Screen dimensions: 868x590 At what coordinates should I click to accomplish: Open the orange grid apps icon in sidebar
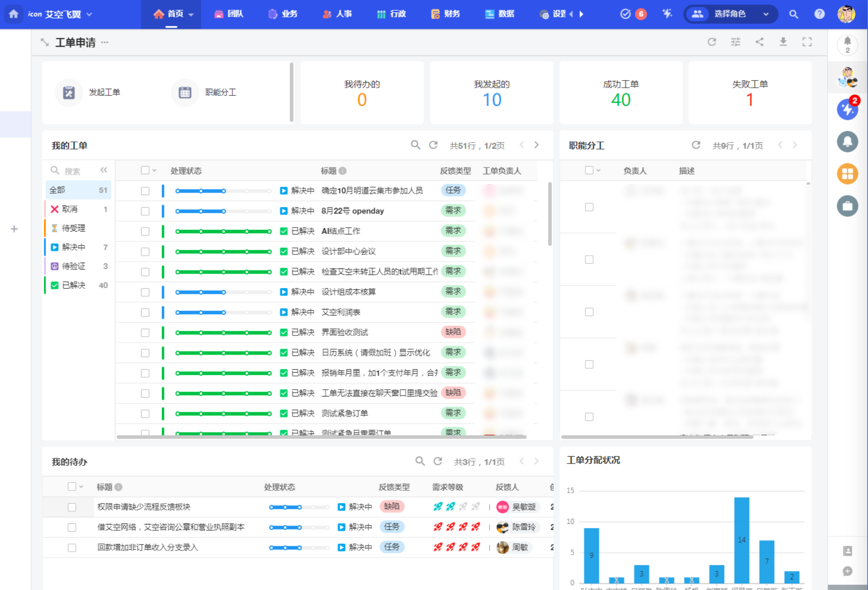848,174
